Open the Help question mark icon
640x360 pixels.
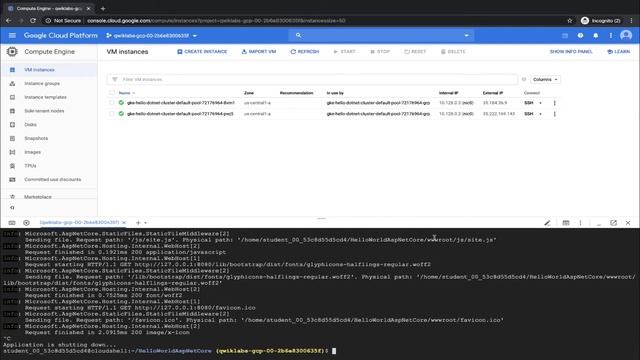pos(580,36)
